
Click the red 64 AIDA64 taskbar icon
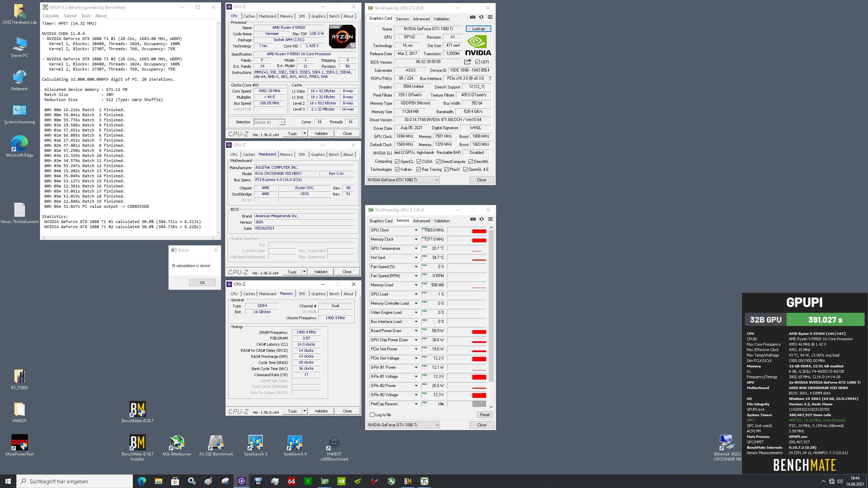click(x=291, y=481)
